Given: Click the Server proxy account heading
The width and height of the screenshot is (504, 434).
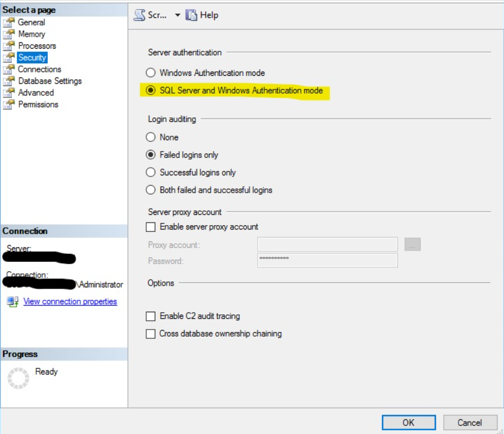Looking at the screenshot, I should (185, 212).
